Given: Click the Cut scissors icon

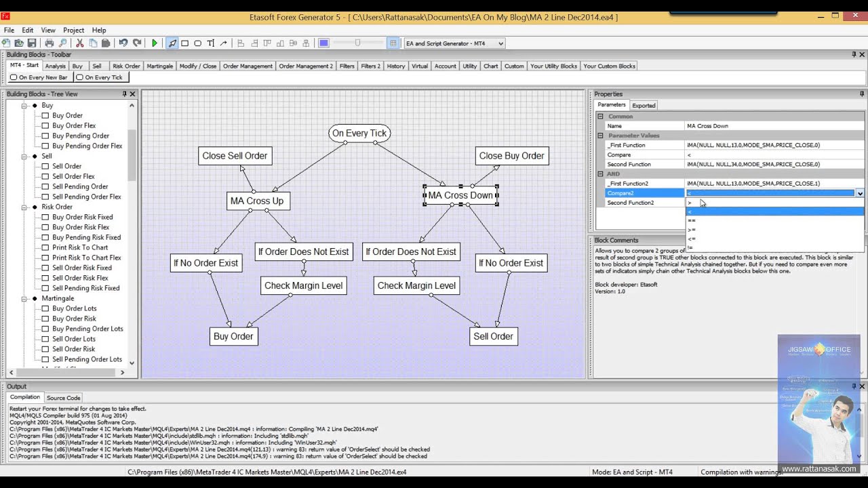Looking at the screenshot, I should tap(79, 43).
